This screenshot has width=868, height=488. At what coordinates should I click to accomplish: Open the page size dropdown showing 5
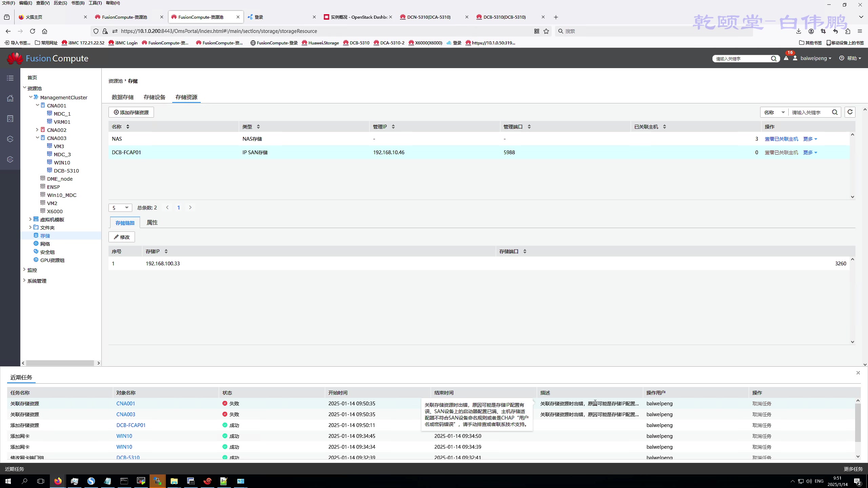tap(120, 207)
